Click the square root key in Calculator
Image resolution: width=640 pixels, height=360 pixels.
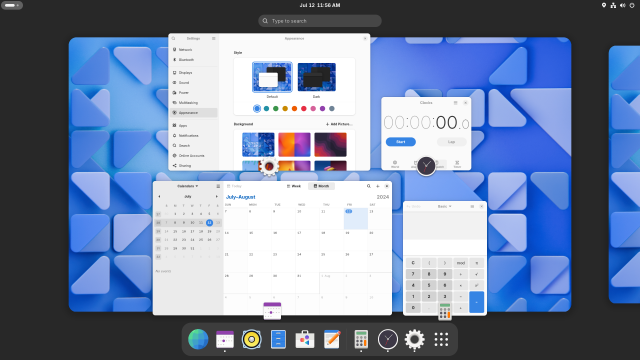[476, 274]
